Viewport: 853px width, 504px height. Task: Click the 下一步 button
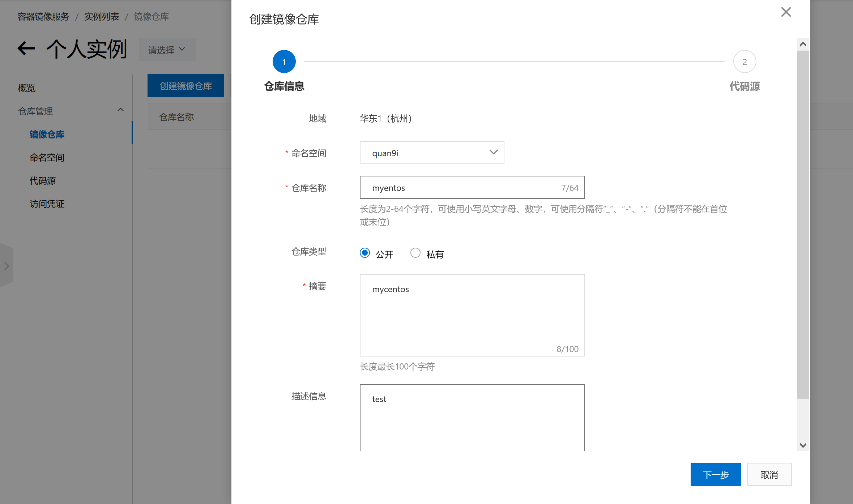(x=715, y=474)
